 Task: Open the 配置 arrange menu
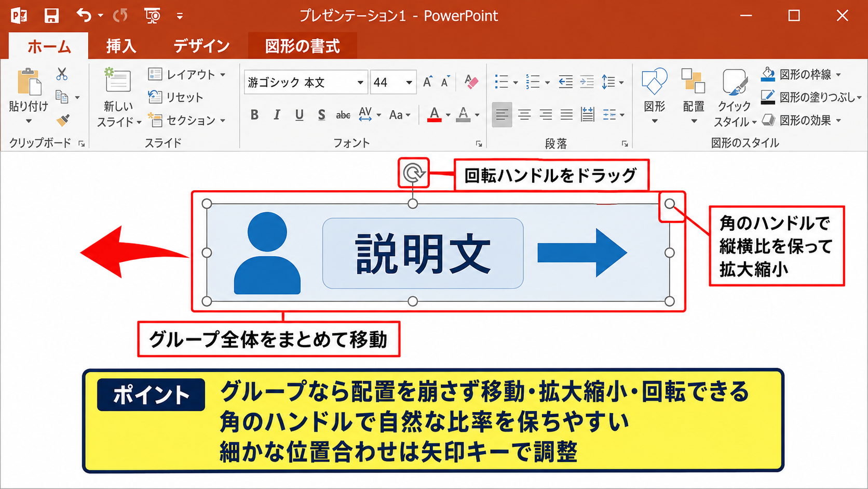tap(694, 97)
